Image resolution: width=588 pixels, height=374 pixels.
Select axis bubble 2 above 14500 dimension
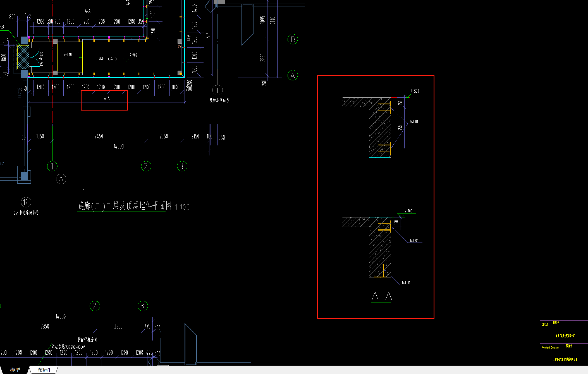pos(95,306)
